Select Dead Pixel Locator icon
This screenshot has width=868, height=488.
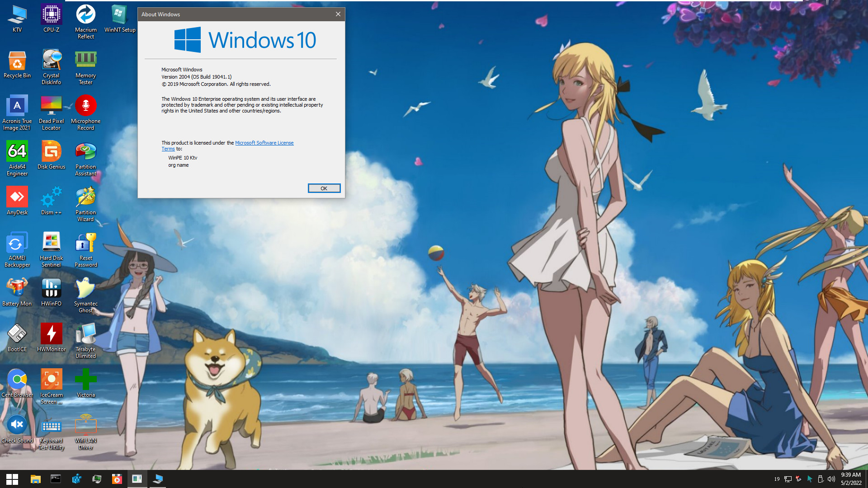(x=52, y=113)
